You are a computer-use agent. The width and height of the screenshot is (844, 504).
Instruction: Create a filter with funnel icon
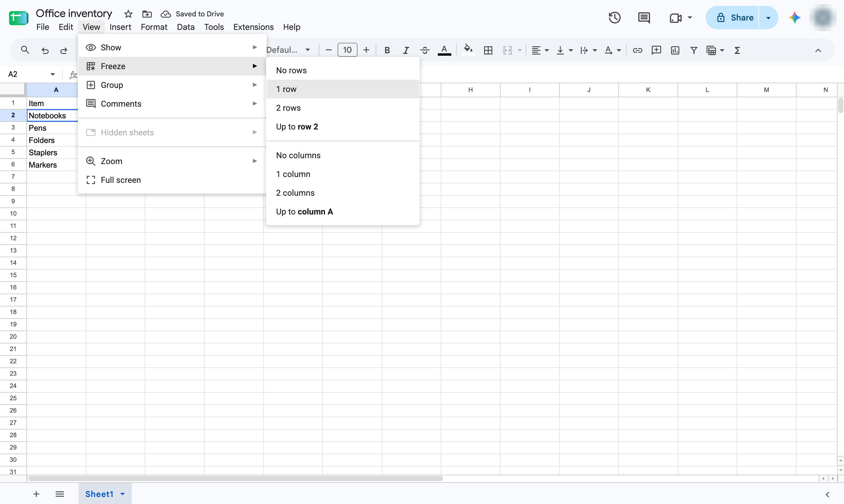[x=694, y=50]
